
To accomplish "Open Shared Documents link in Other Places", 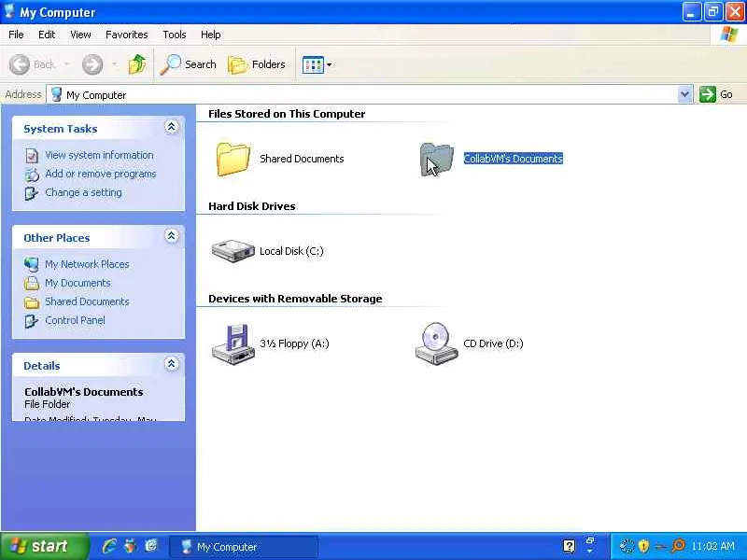I will [87, 301].
